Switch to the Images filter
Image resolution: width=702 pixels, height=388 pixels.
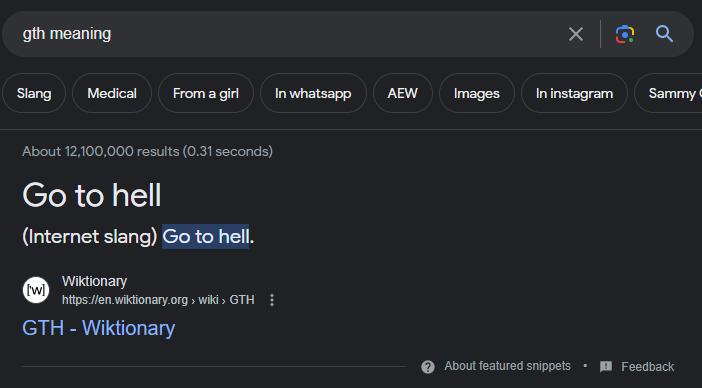477,93
